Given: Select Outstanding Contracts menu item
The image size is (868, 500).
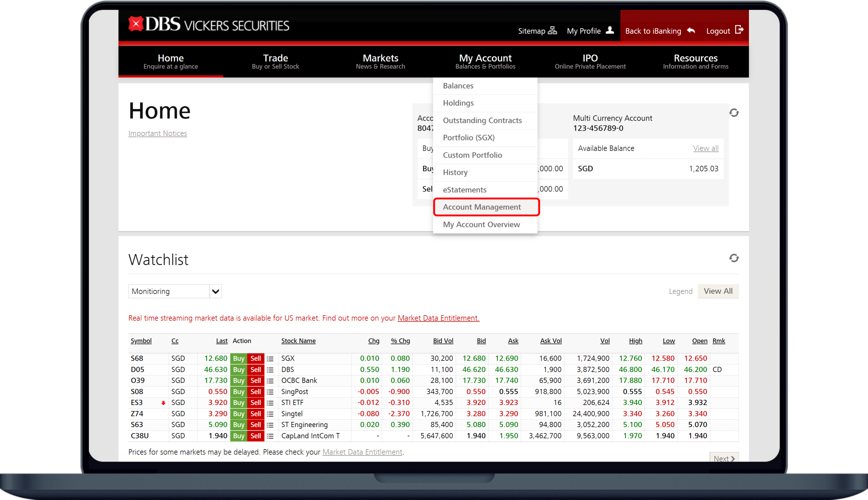Looking at the screenshot, I should point(485,121).
